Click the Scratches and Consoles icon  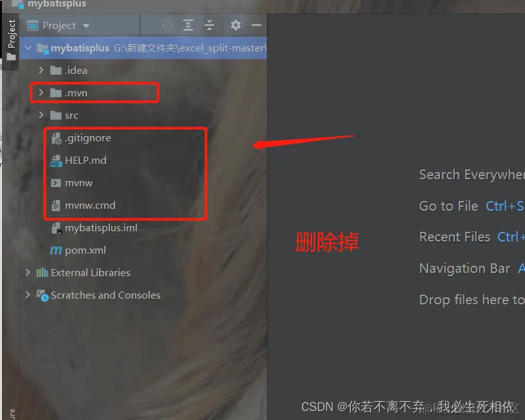(x=42, y=295)
